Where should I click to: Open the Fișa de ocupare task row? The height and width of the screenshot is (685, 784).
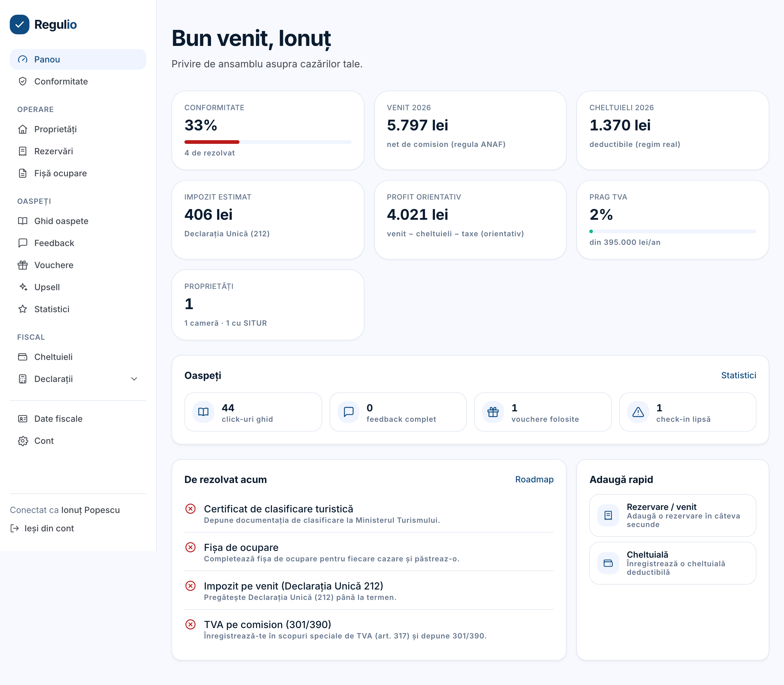click(x=369, y=552)
